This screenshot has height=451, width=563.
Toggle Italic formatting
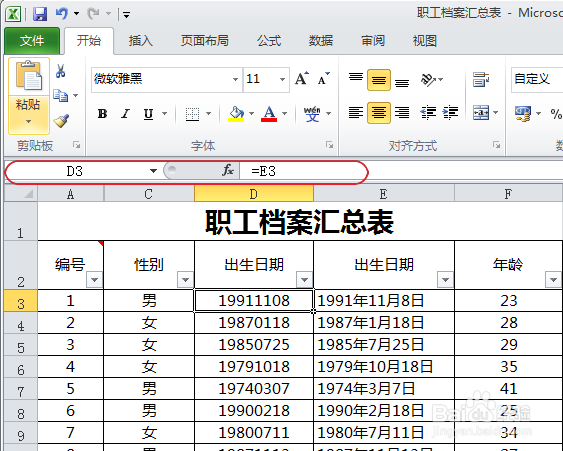click(x=125, y=114)
